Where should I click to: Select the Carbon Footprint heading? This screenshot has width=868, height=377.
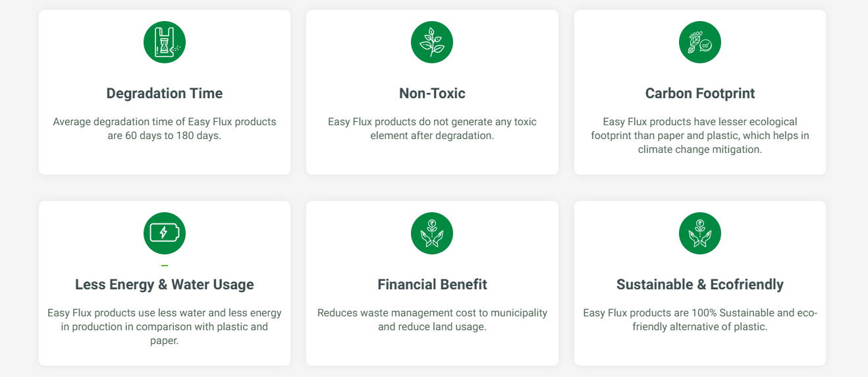coord(700,94)
